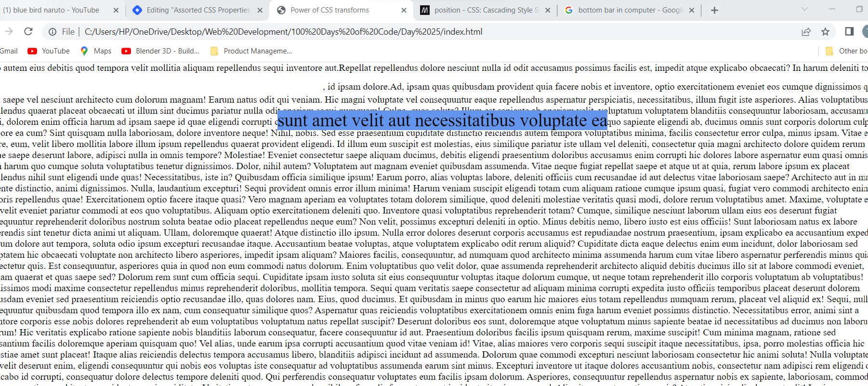The image size is (868, 386).
Task: Click the forward navigation arrow
Action: (9, 31)
